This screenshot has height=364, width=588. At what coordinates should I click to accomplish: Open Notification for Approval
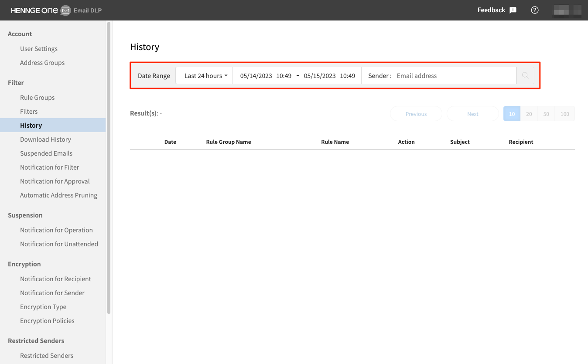[55, 181]
